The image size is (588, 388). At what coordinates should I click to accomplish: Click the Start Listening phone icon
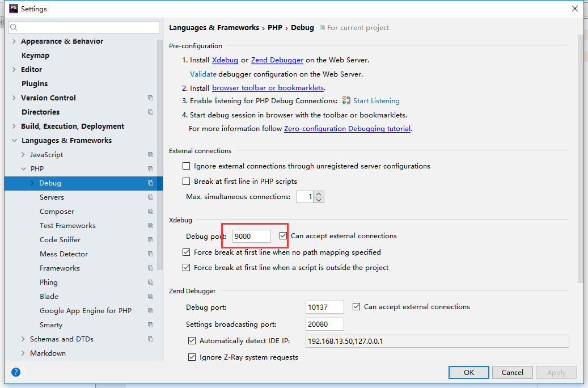346,100
